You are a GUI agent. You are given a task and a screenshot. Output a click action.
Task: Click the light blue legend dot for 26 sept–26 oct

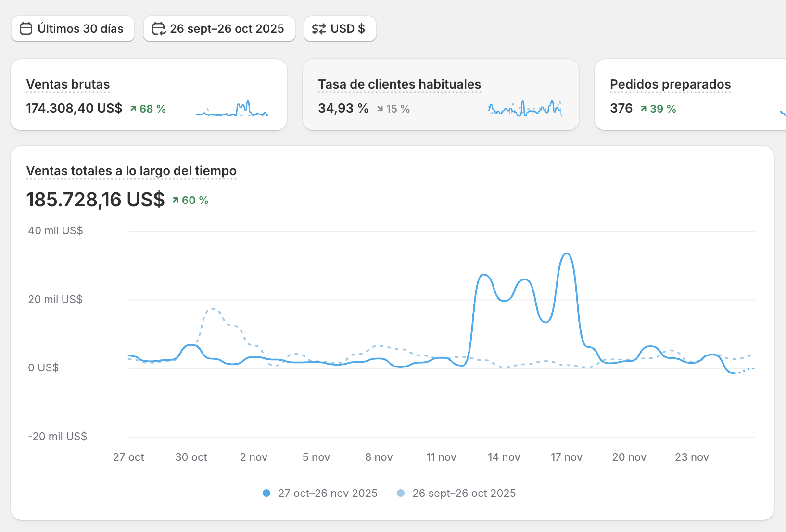(x=401, y=493)
